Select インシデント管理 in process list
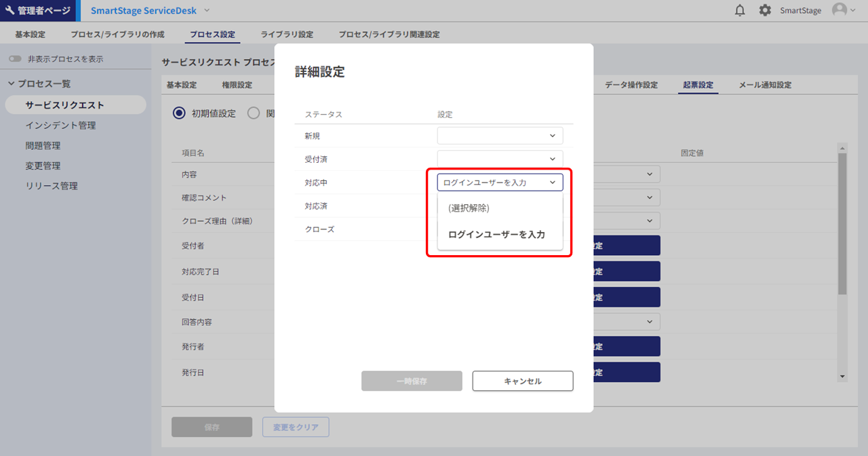868x456 pixels. coord(60,126)
